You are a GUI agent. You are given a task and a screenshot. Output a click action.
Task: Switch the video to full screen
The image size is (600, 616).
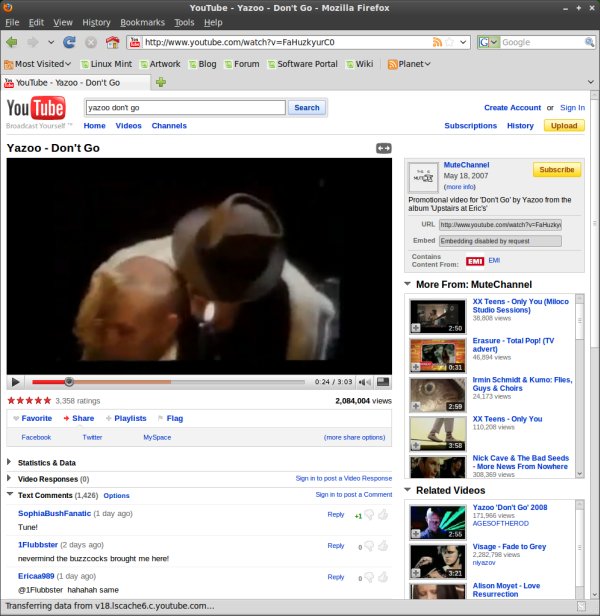383,381
